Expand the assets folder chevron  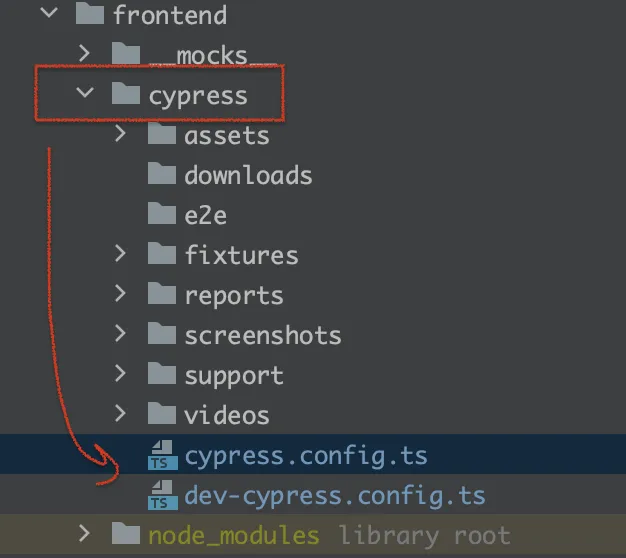pos(120,133)
